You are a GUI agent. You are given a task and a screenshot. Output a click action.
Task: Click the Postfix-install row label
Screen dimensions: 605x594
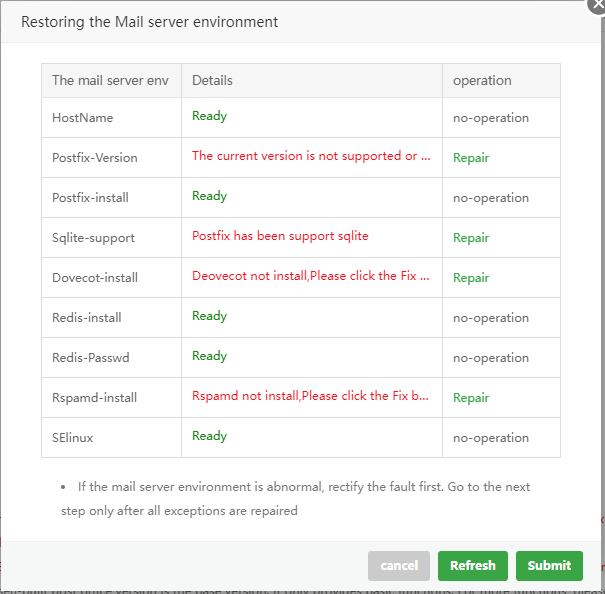[x=90, y=198]
